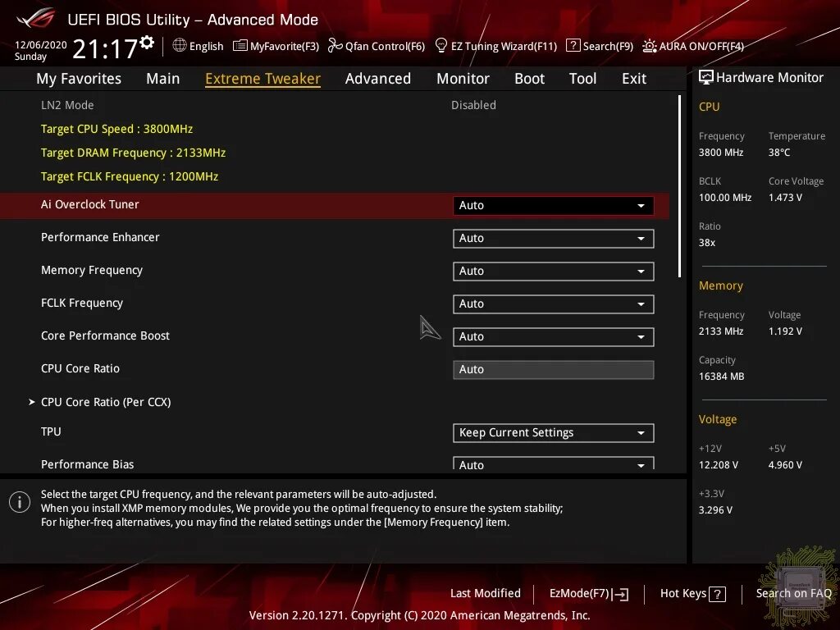The image size is (840, 630).
Task: Open the Tool tab
Action: point(583,79)
